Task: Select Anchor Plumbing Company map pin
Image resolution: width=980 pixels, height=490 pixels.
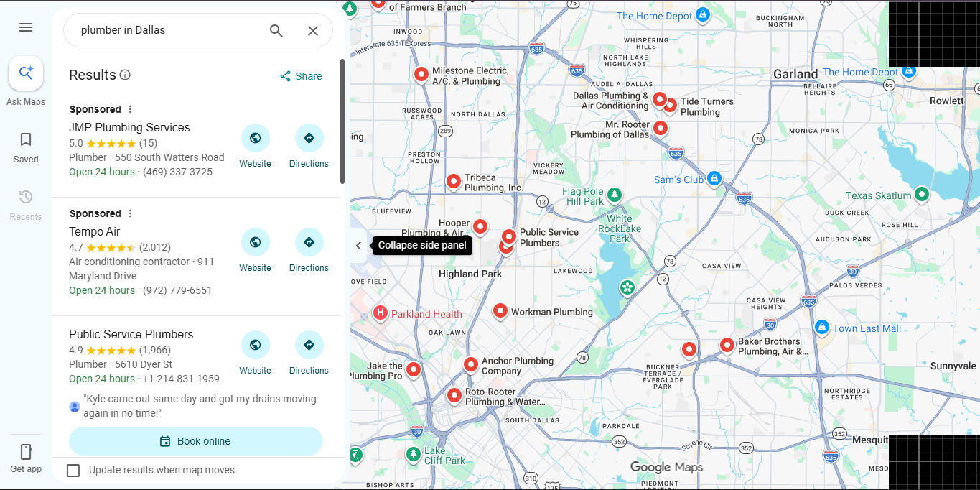Action: [470, 364]
